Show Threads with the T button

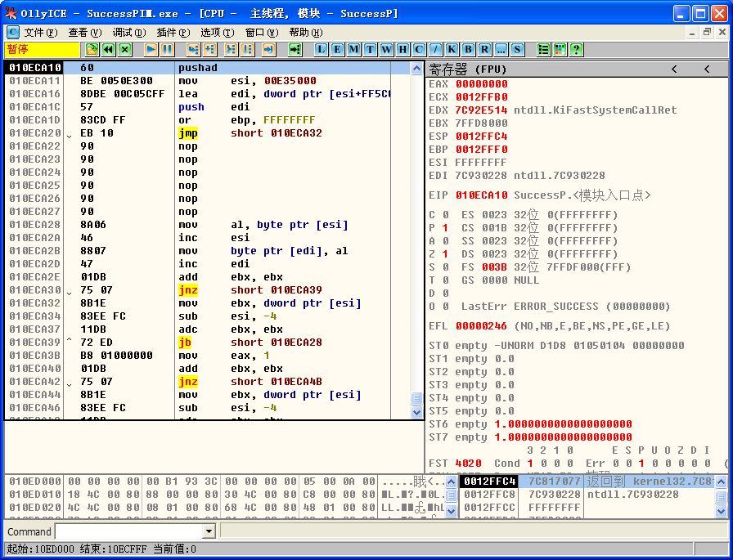[x=370, y=50]
